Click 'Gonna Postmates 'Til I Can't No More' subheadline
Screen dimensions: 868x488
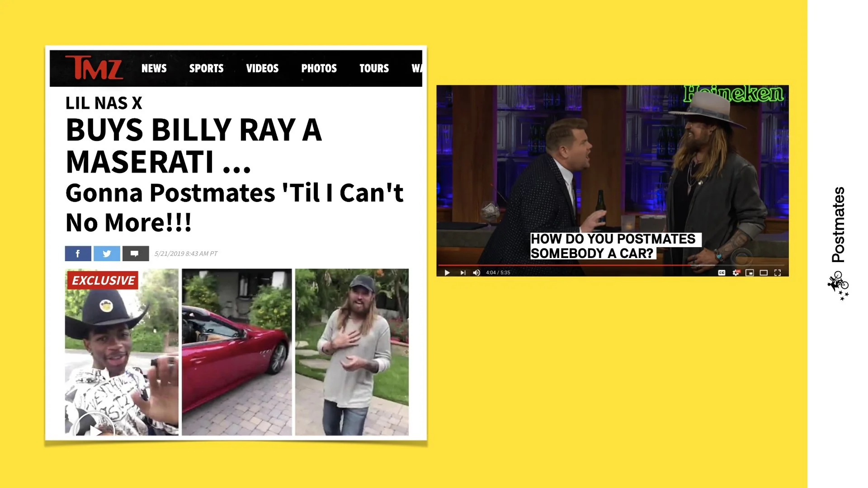[234, 207]
